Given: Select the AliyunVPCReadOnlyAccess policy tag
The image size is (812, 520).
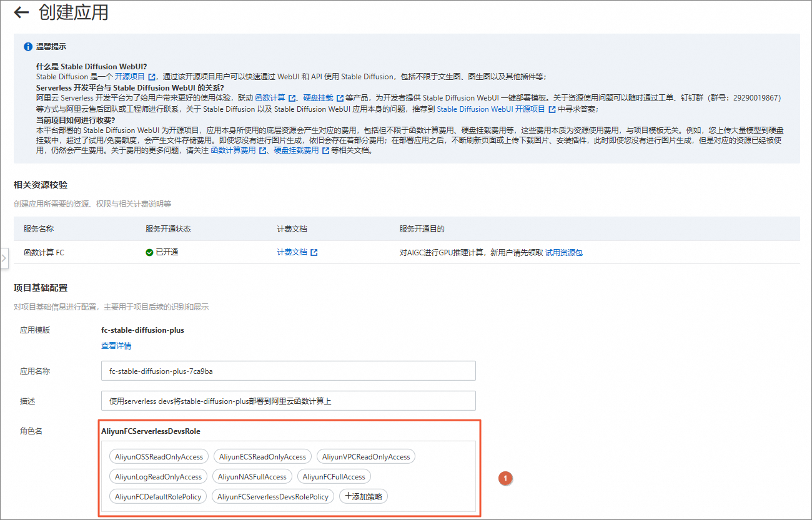Looking at the screenshot, I should (366, 456).
